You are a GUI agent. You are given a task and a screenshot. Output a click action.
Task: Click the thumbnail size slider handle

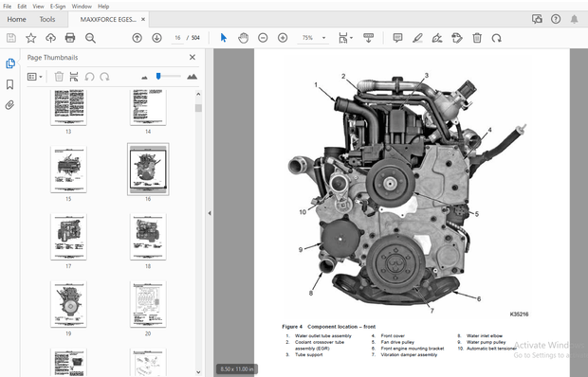pos(158,76)
